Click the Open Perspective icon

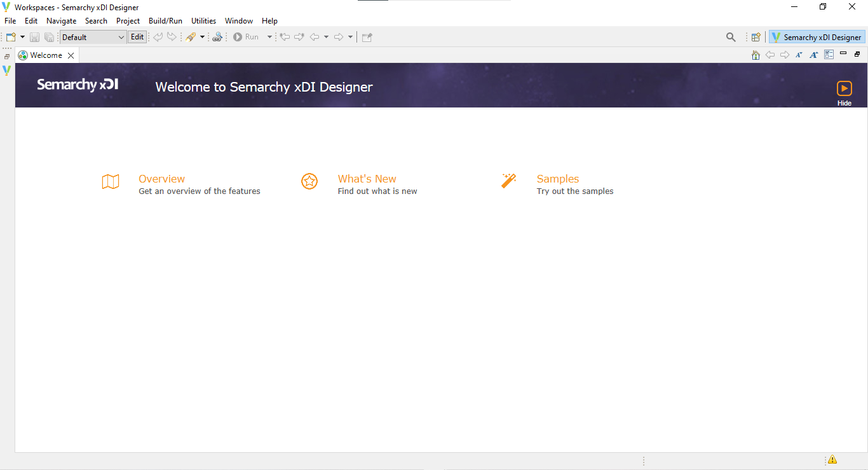click(756, 37)
